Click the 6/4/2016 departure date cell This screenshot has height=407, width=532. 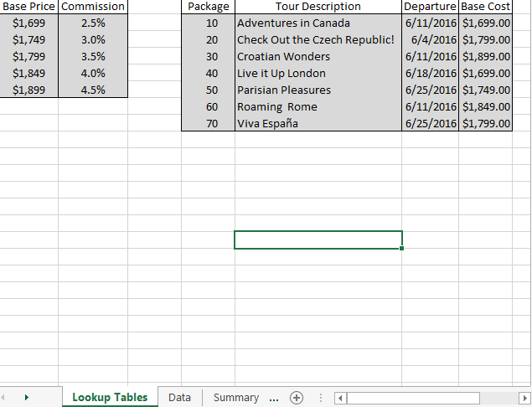(431, 39)
